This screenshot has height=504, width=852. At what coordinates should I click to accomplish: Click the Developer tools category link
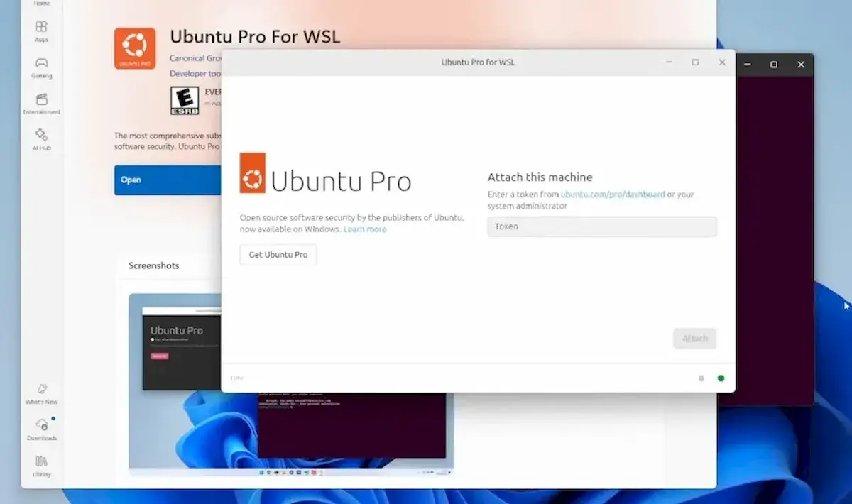[195, 73]
